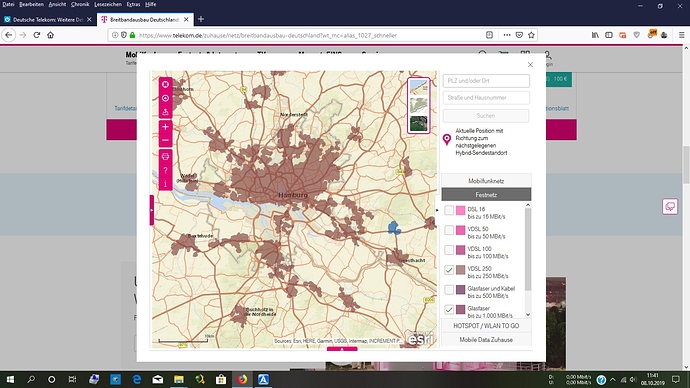Open the chat feedback icon on right edge
The width and height of the screenshot is (690, 388).
[x=670, y=207]
